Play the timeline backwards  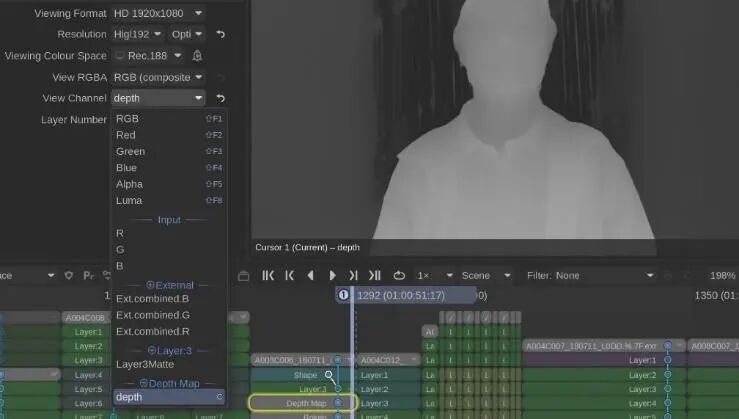tap(311, 275)
